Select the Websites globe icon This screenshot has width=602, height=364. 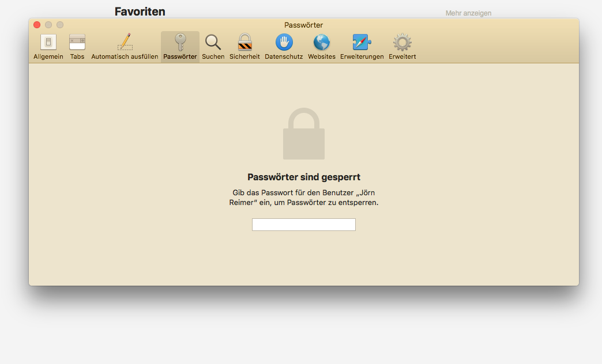coord(322,47)
